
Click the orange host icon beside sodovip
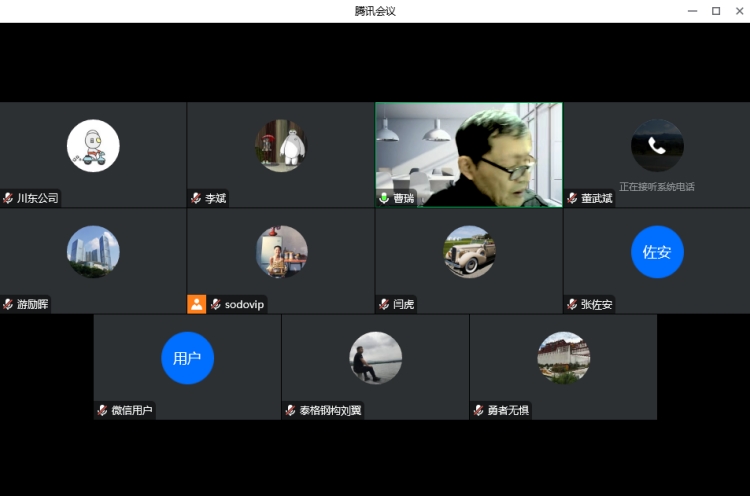pyautogui.click(x=197, y=304)
